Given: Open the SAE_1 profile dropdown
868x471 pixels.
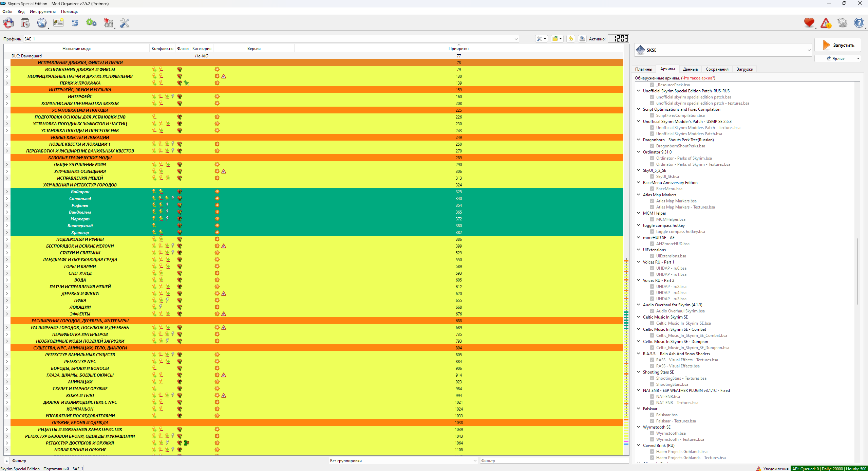Looking at the screenshot, I should tap(516, 39).
